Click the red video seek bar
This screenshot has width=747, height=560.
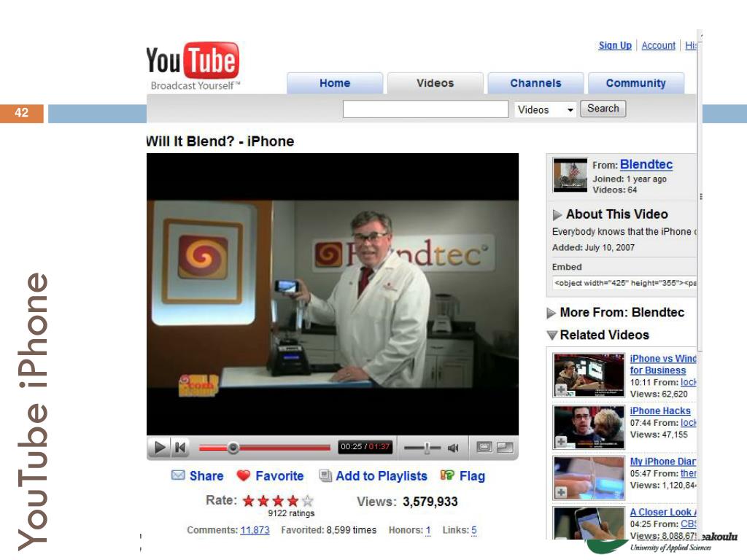click(x=264, y=448)
